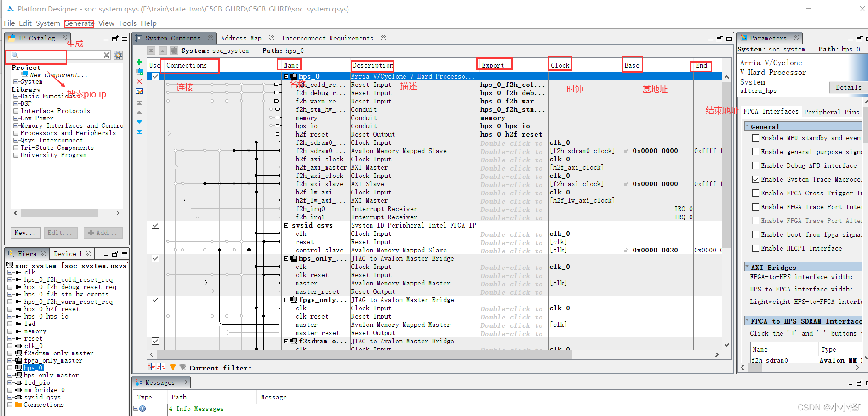Image resolution: width=868 pixels, height=416 pixels.
Task: Collapse the hps_0 component row
Action: click(x=286, y=76)
